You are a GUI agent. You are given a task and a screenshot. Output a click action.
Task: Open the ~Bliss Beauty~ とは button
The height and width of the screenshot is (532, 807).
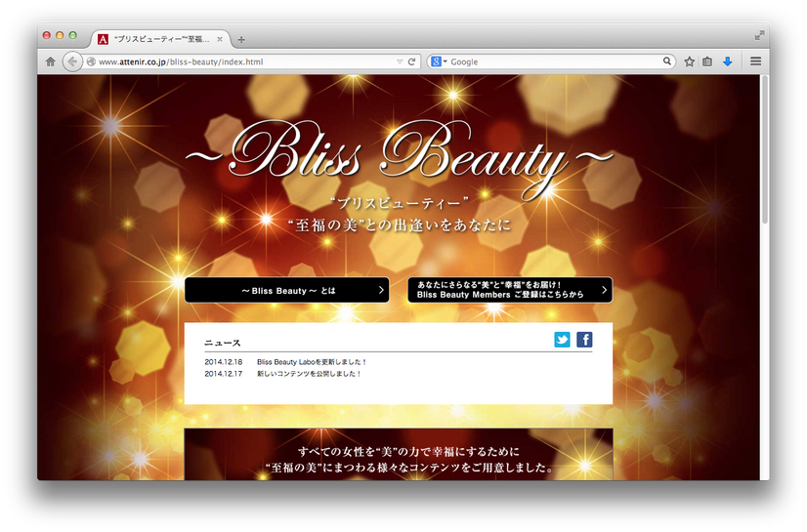pos(287,291)
